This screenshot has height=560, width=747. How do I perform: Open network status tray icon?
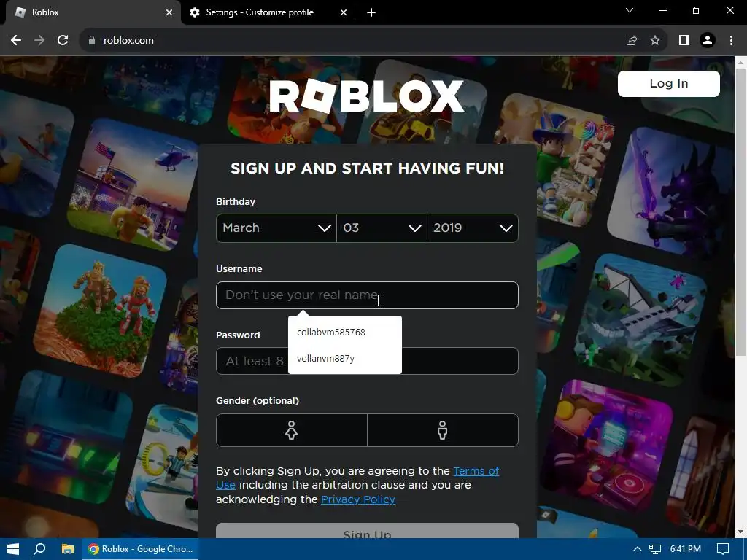tap(655, 549)
